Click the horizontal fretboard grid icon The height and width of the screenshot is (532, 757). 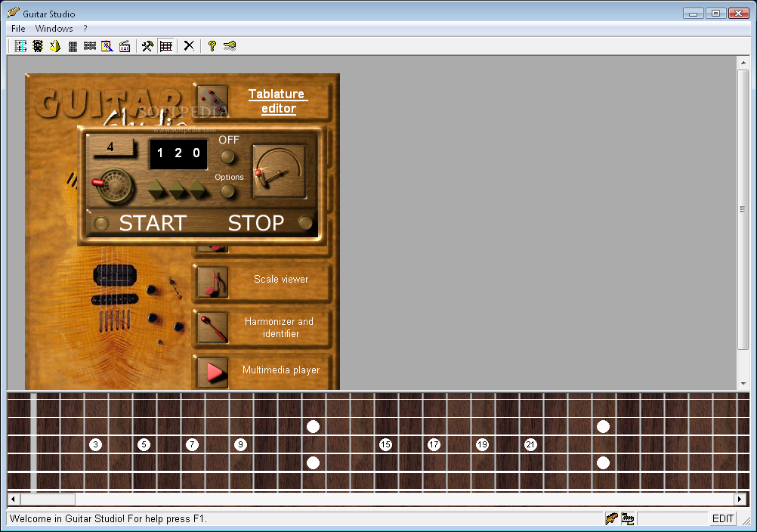click(90, 46)
